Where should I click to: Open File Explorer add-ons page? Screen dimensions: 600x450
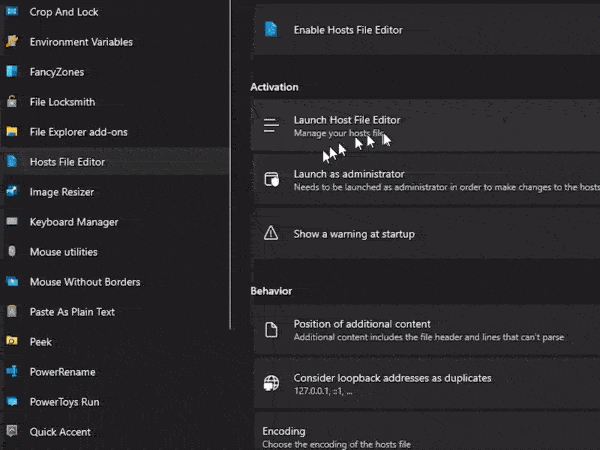(115, 132)
